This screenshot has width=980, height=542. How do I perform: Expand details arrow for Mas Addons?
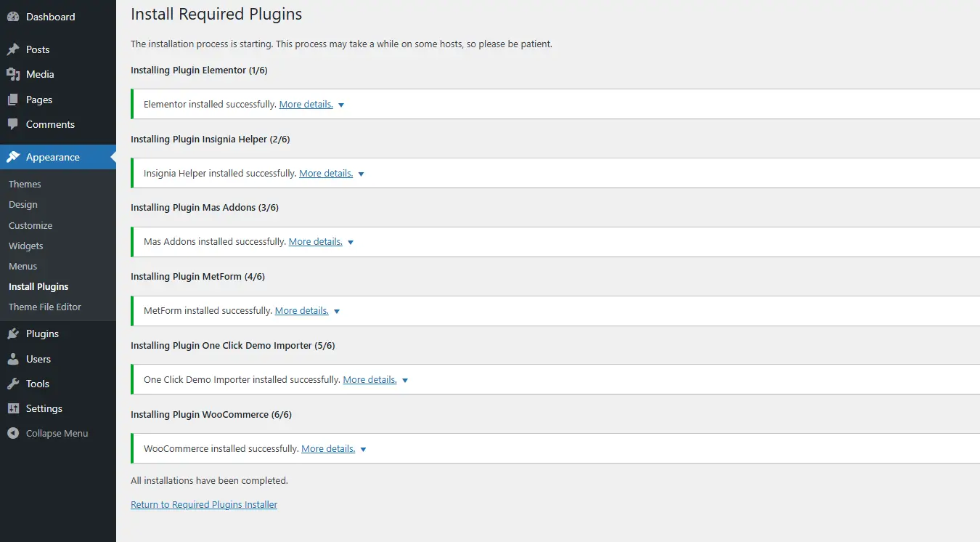tap(351, 242)
